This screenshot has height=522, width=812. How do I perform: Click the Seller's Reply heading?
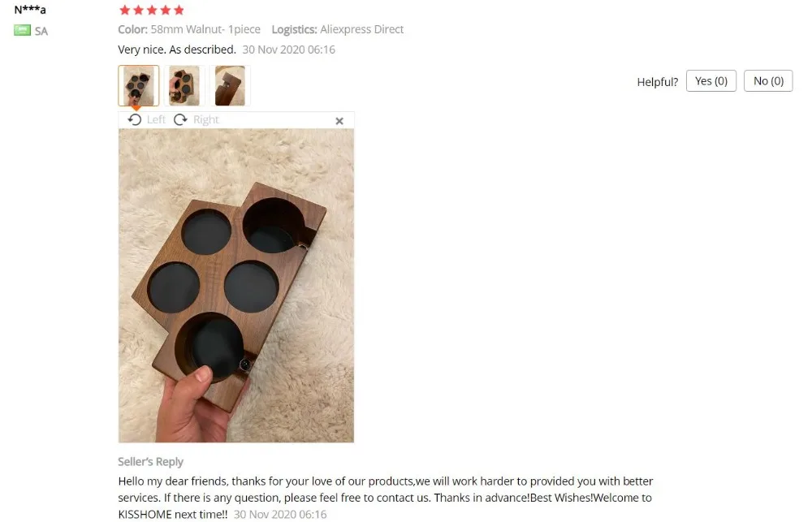pyautogui.click(x=150, y=461)
